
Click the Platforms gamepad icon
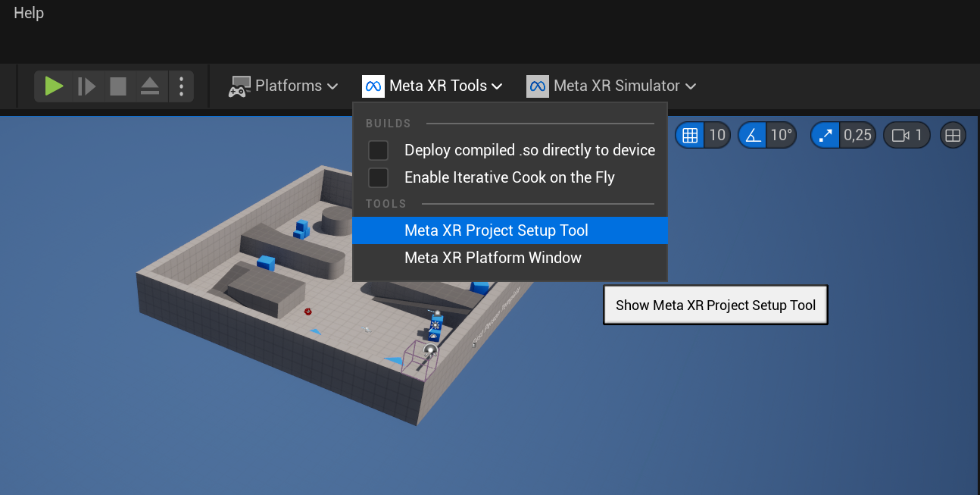238,86
